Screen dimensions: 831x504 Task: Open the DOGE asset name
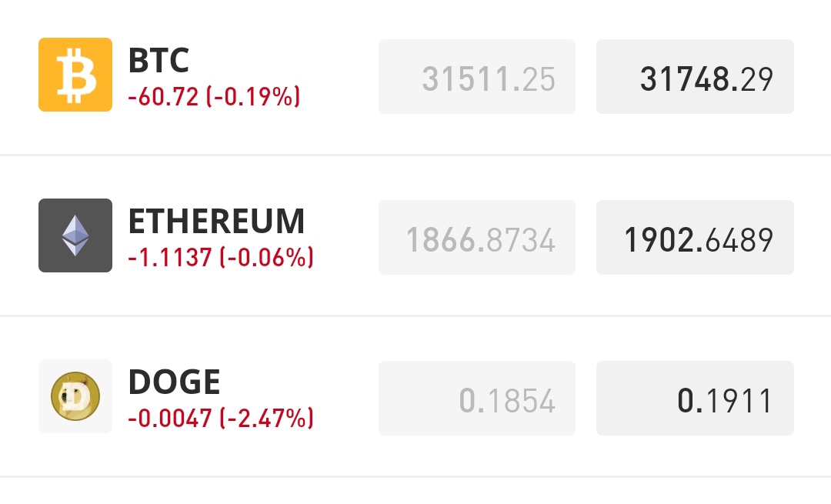(x=174, y=382)
